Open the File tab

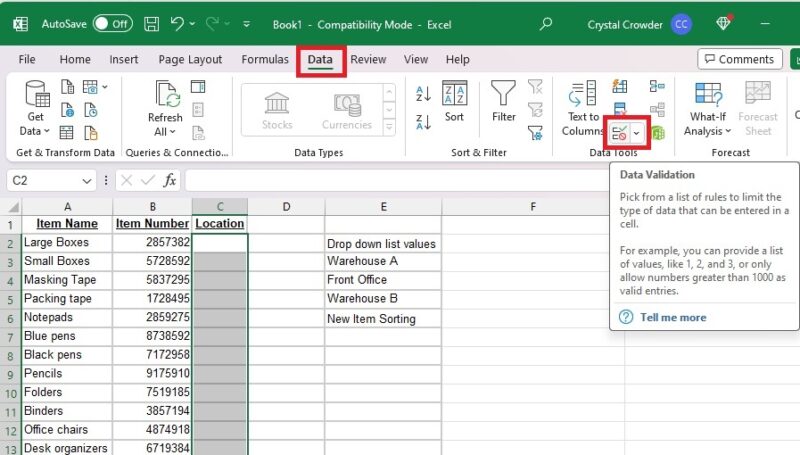[x=27, y=59]
